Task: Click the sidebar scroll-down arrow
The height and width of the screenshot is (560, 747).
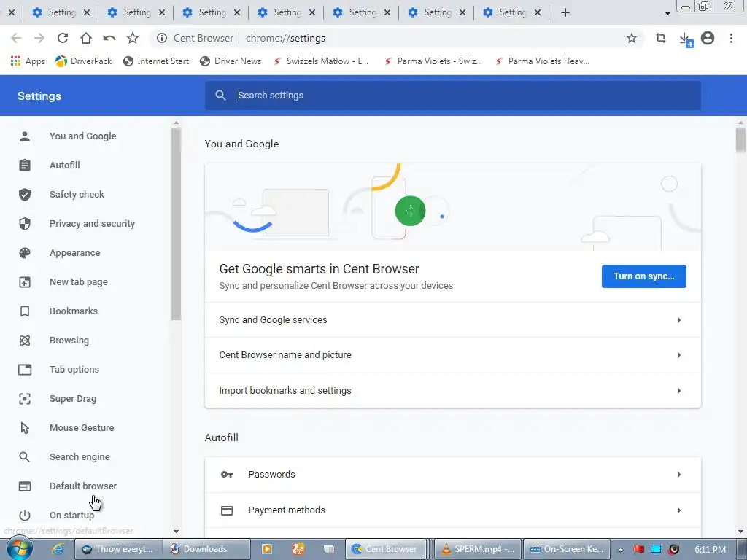Action: tap(176, 531)
